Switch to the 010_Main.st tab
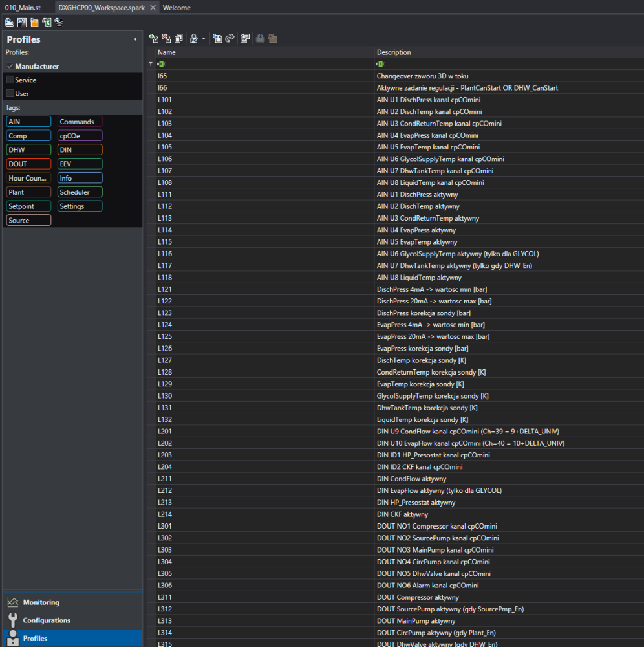This screenshot has height=647, width=644. [x=23, y=7]
